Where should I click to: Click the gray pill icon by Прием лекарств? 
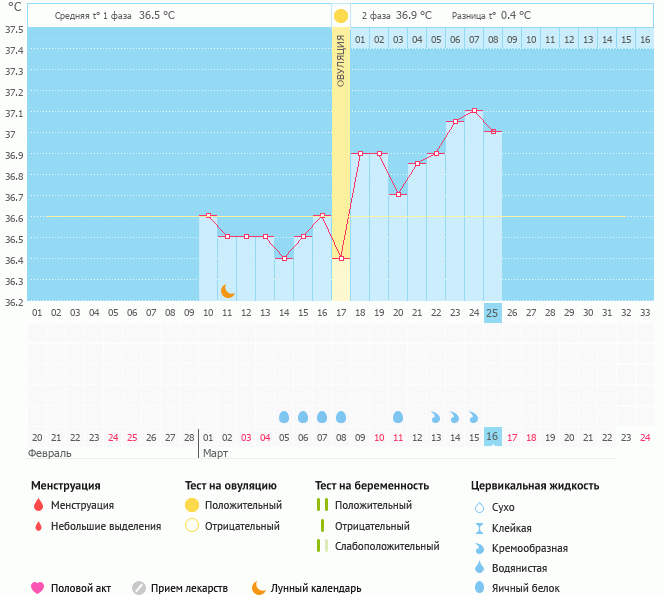139,588
